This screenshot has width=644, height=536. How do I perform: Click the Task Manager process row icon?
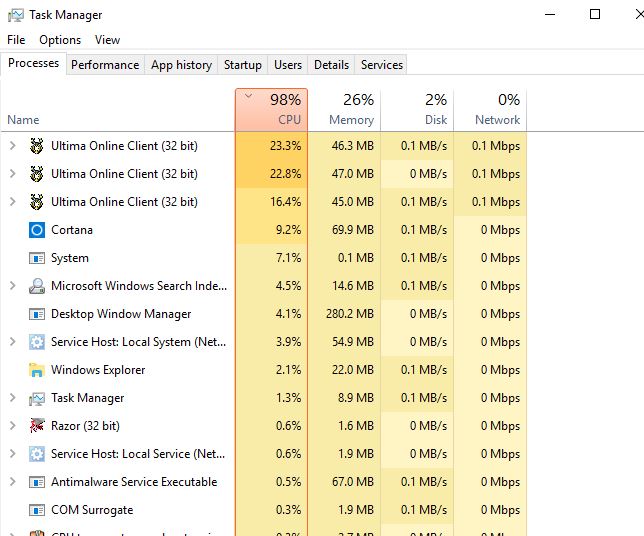pyautogui.click(x=37, y=398)
